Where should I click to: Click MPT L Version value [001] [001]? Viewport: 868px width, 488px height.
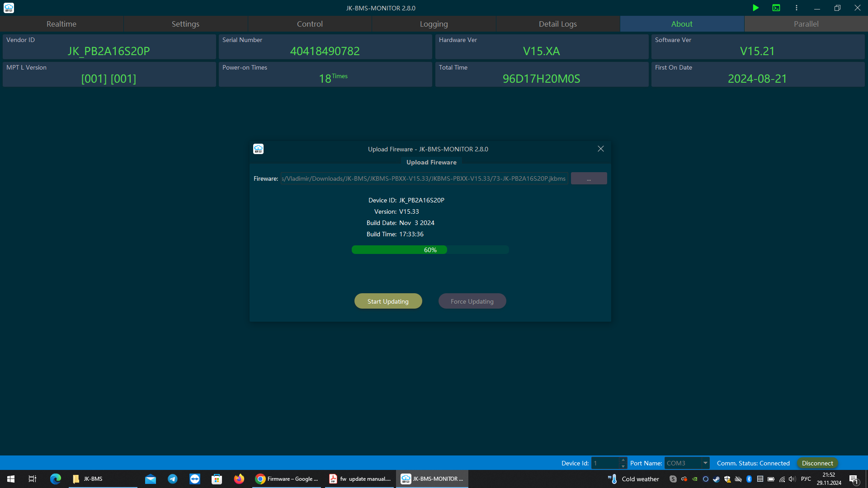(x=108, y=79)
